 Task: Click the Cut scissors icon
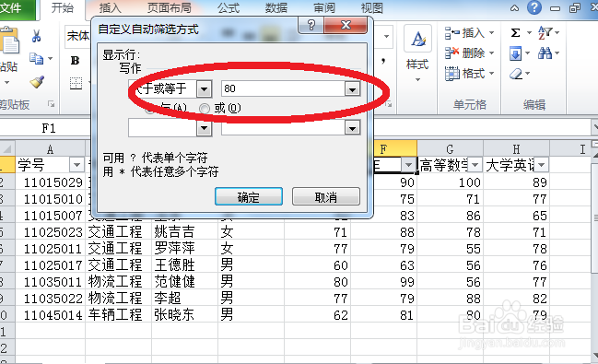(x=36, y=36)
